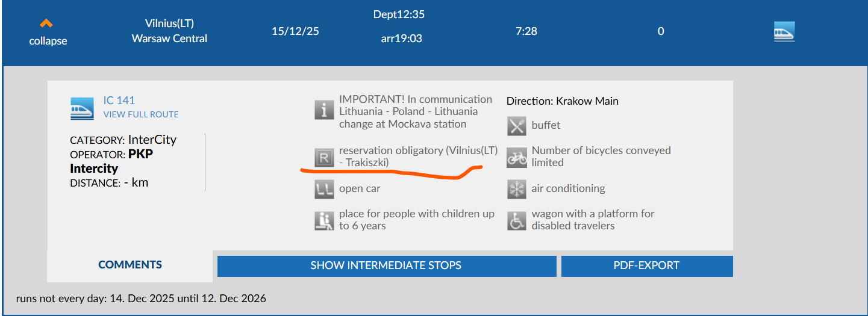This screenshot has height=316, width=868.
Task: Click the important information icon
Action: 324,110
